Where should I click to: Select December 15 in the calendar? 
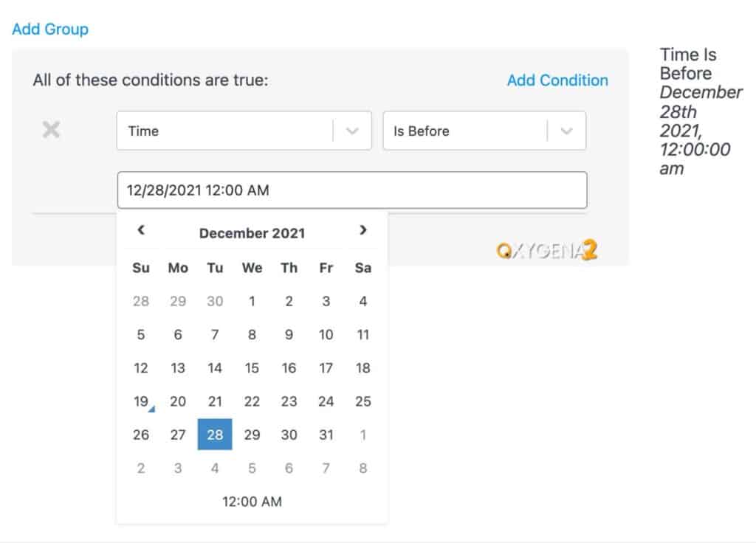click(x=252, y=368)
